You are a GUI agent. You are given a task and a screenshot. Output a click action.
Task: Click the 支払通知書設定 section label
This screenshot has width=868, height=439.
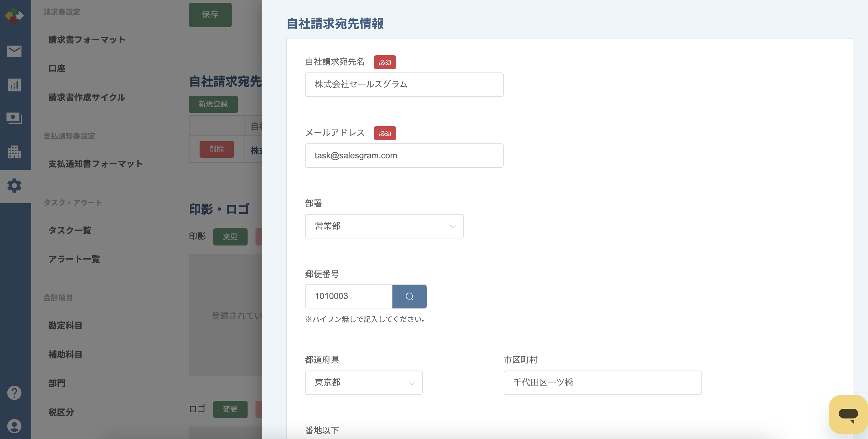(69, 136)
